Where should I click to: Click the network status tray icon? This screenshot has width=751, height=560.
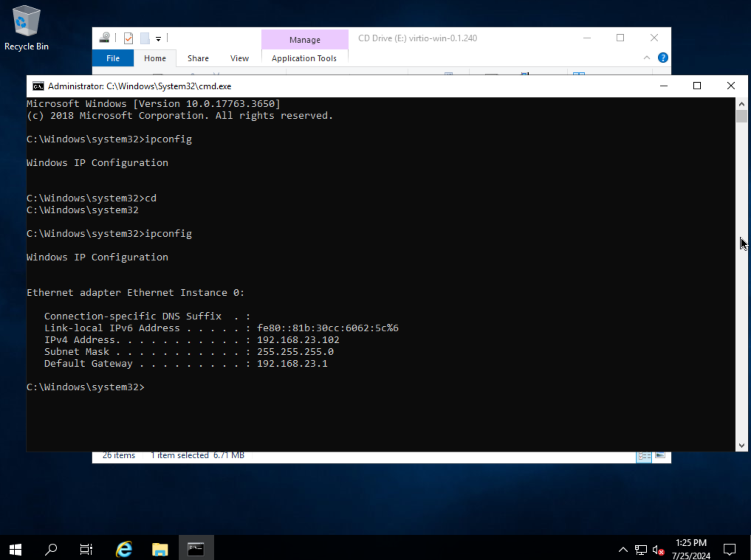coord(641,550)
